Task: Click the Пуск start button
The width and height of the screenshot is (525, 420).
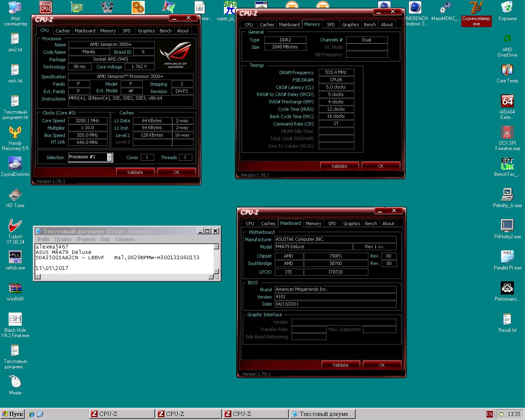Action: 13,414
